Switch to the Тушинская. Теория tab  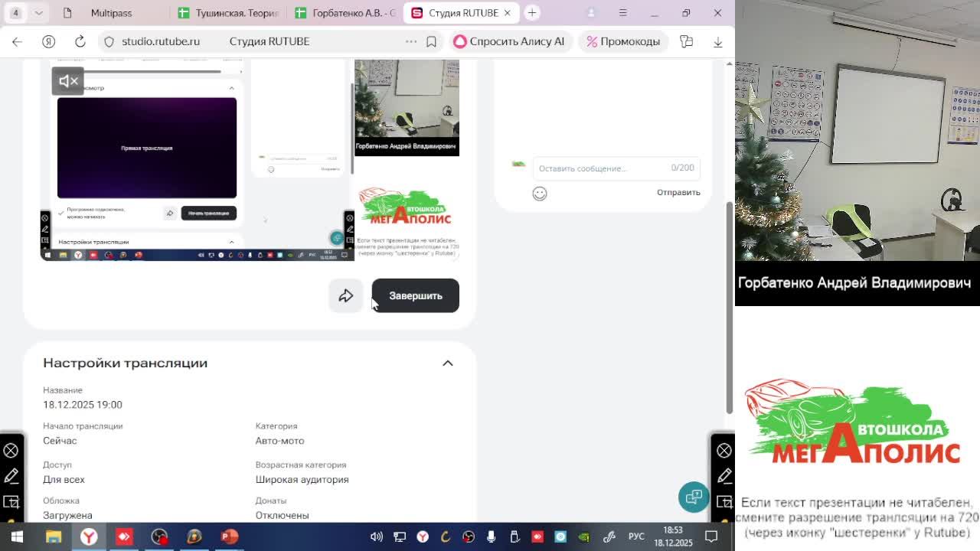coord(227,13)
